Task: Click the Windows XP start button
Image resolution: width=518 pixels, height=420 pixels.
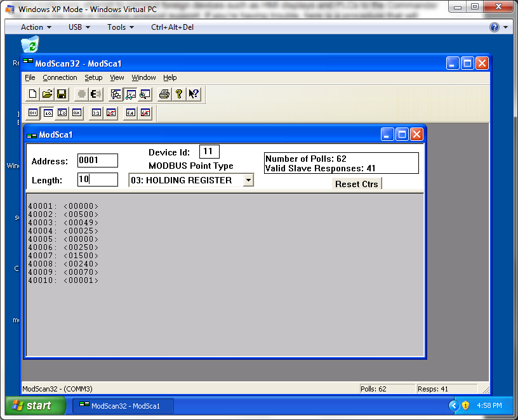Action: coord(36,405)
